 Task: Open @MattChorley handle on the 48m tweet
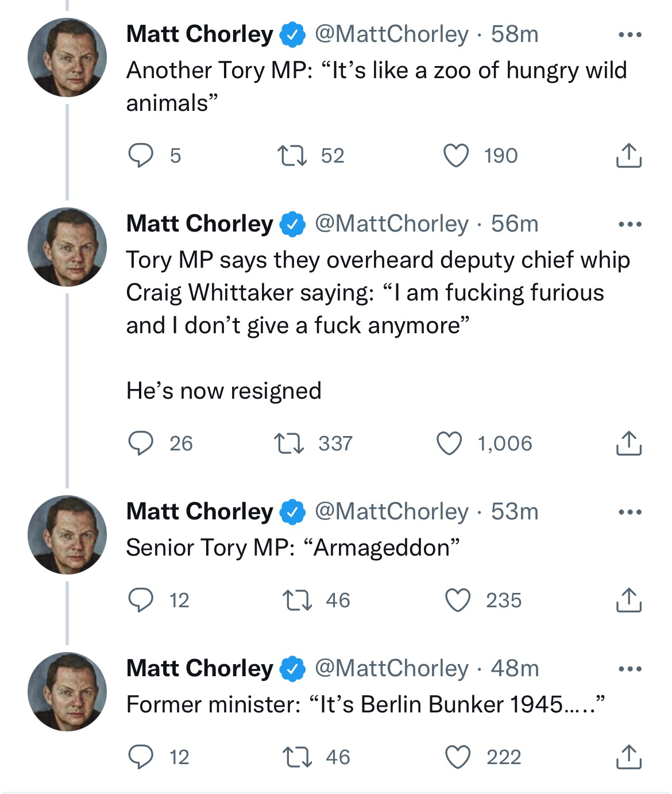(x=392, y=668)
